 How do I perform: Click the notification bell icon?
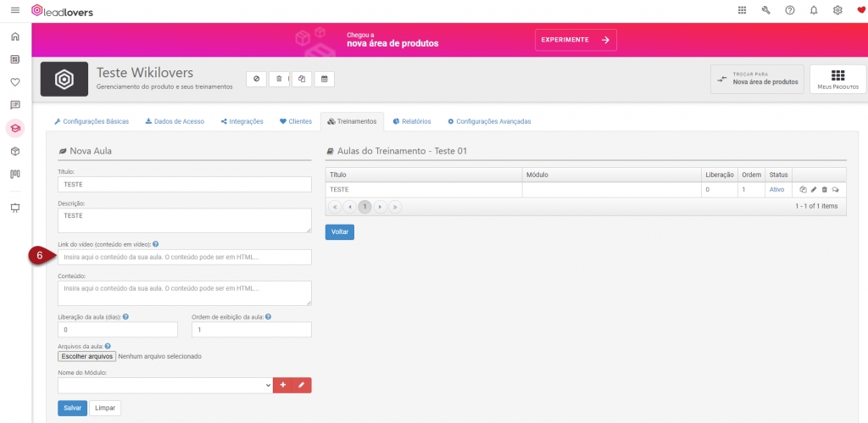[814, 10]
